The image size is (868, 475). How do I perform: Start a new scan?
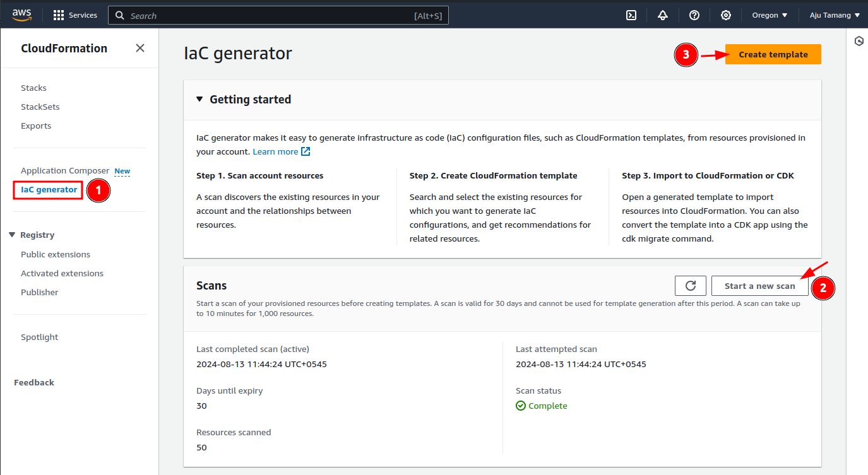coord(759,286)
